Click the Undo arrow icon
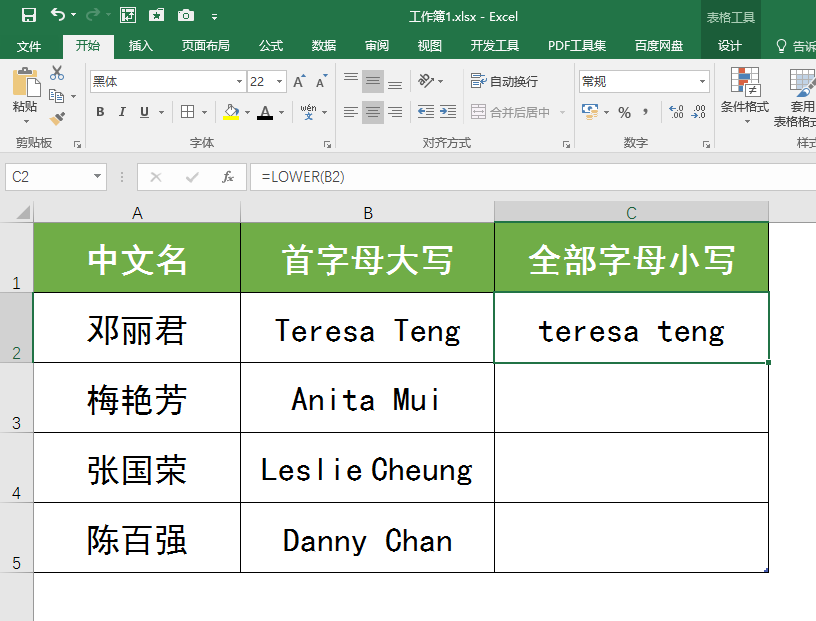 click(58, 15)
